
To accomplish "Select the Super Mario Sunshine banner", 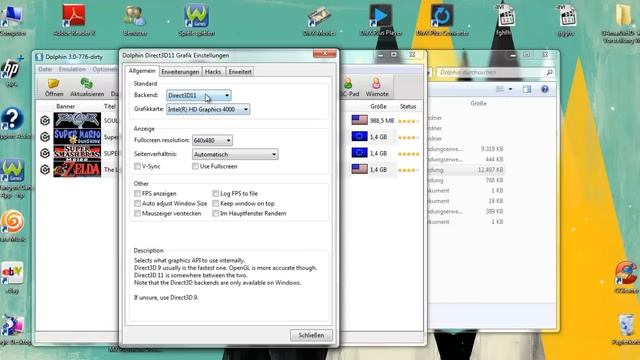I will 77,137.
